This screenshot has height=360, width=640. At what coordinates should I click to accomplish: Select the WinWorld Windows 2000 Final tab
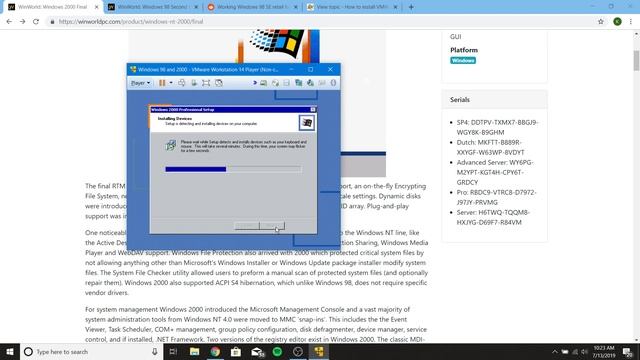click(53, 7)
